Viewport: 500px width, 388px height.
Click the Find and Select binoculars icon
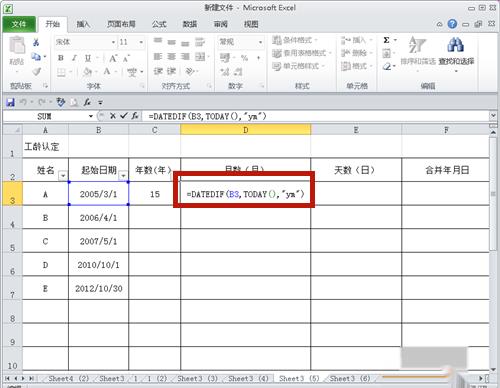coord(456,45)
